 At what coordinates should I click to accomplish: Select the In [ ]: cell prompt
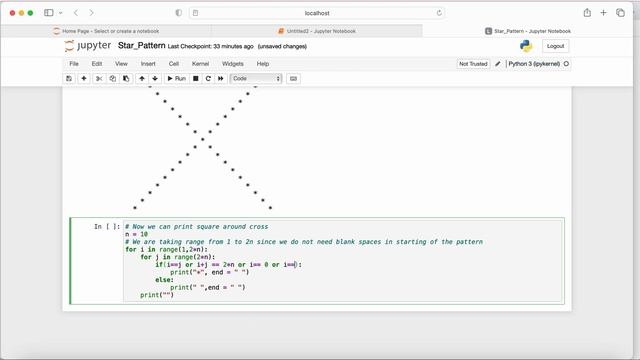tap(107, 227)
